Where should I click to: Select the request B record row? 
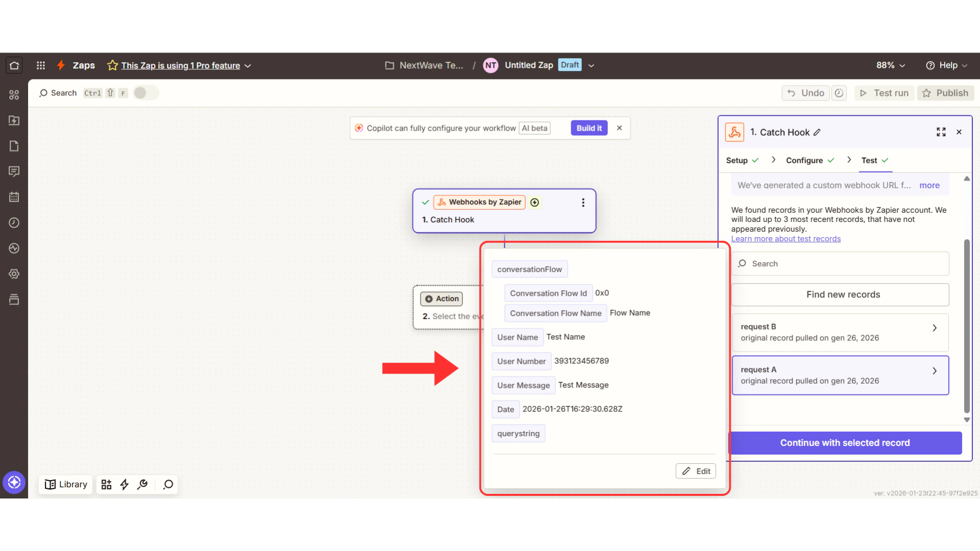coord(840,332)
